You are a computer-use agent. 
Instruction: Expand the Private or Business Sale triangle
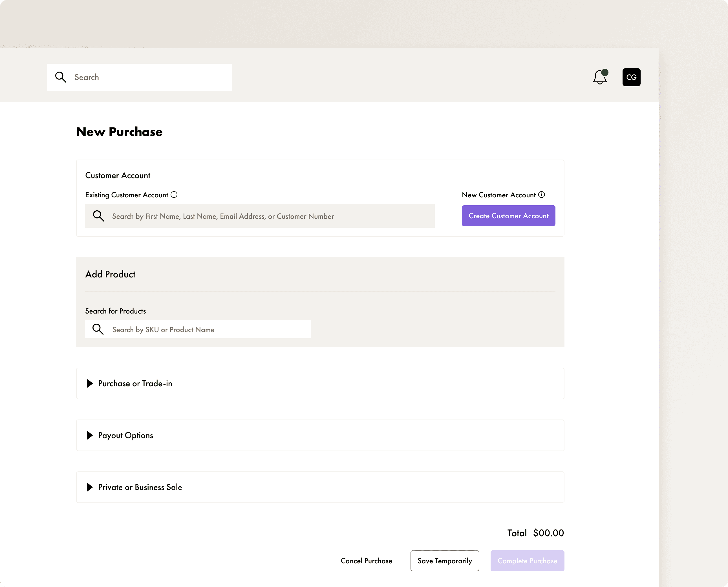point(90,487)
